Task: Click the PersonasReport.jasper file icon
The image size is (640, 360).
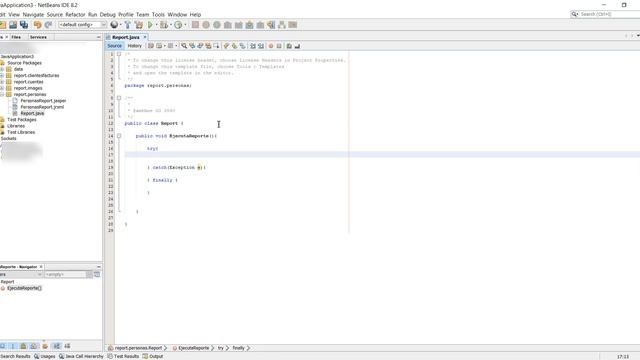Action: [x=15, y=100]
